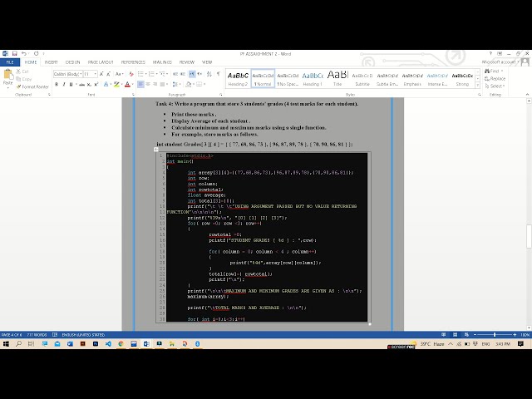Open the notification center on the taskbar
This screenshot has width=532, height=399.
click(521, 343)
